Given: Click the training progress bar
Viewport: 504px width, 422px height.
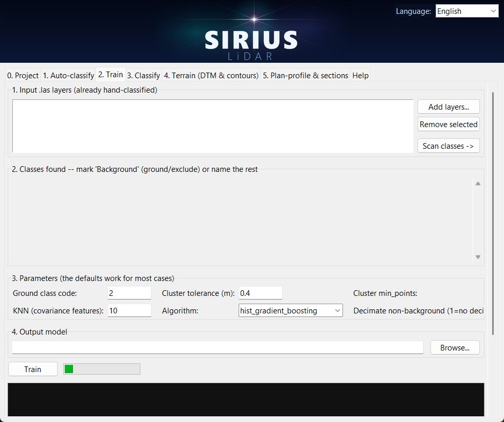Looking at the screenshot, I should [102, 369].
